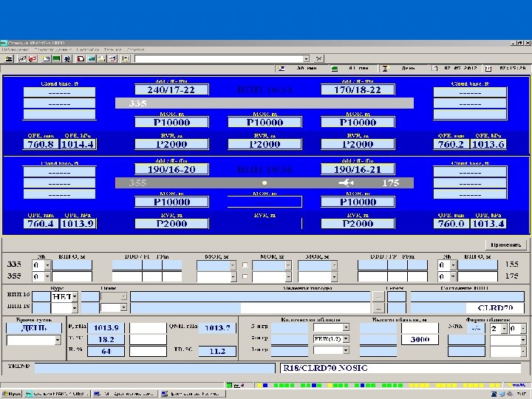The image size is (532, 399).
Task: Click the QNH value 1013.7
Action: (x=217, y=328)
